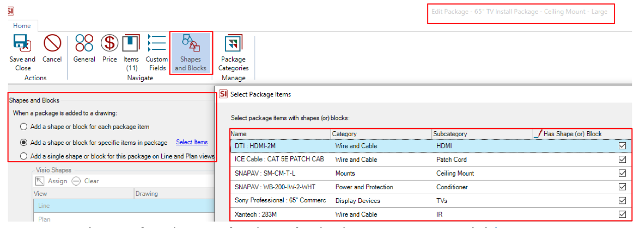Viewport: 644px width, 228px height.
Task: Click the Mounts category cell
Action: pos(346,173)
